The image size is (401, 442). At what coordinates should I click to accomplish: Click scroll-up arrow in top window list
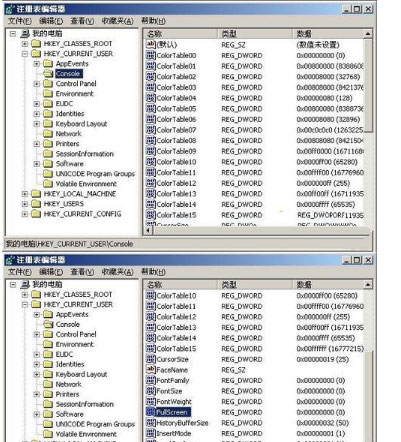pyautogui.click(x=368, y=34)
